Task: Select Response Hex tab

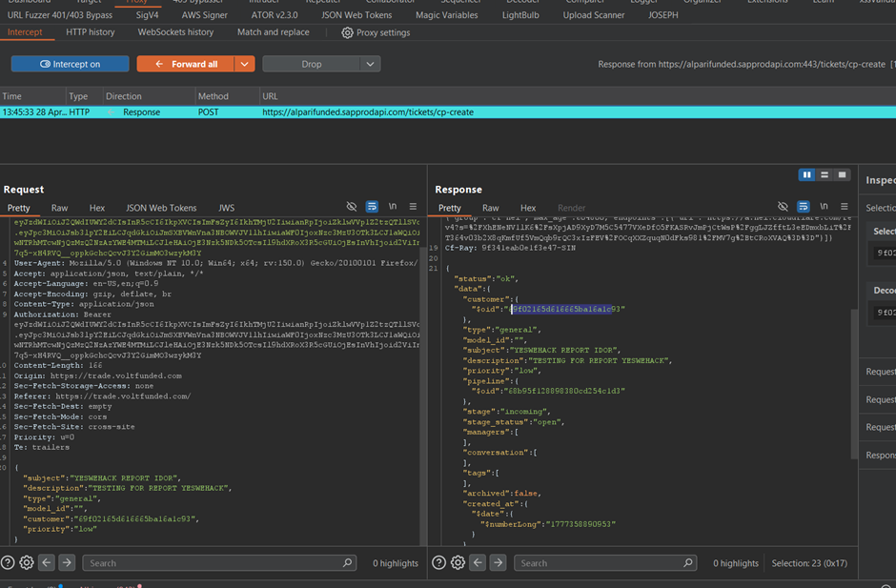Action: coord(528,208)
